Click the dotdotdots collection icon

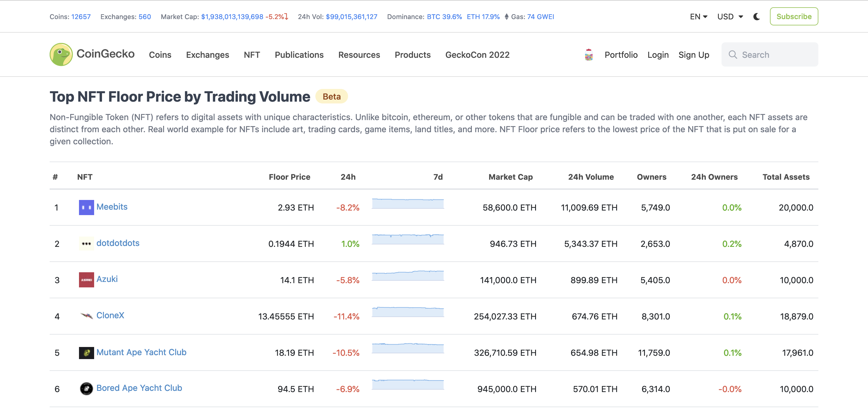(x=86, y=244)
